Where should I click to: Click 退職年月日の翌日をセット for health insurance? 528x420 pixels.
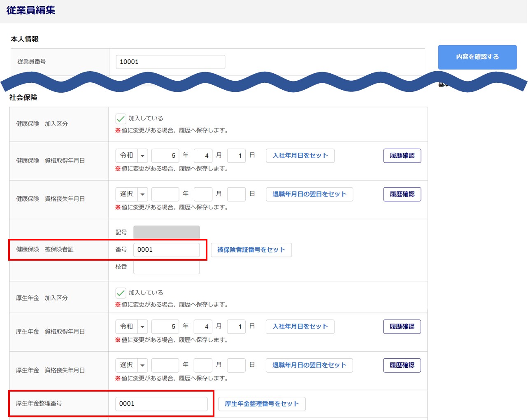pos(309,194)
